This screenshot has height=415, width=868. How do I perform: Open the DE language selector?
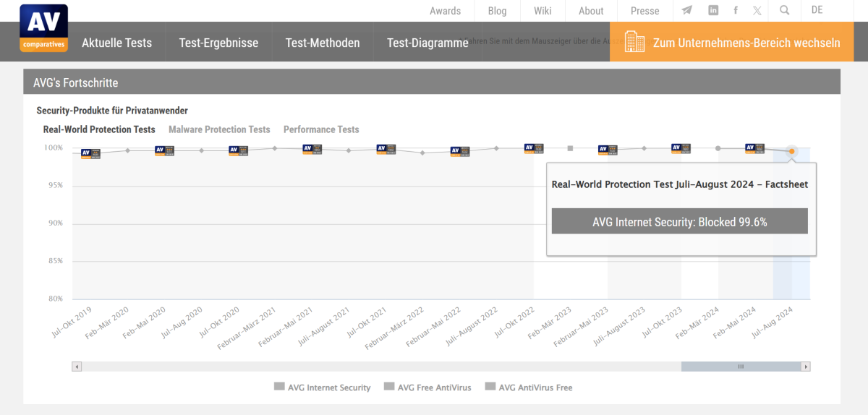pyautogui.click(x=817, y=10)
